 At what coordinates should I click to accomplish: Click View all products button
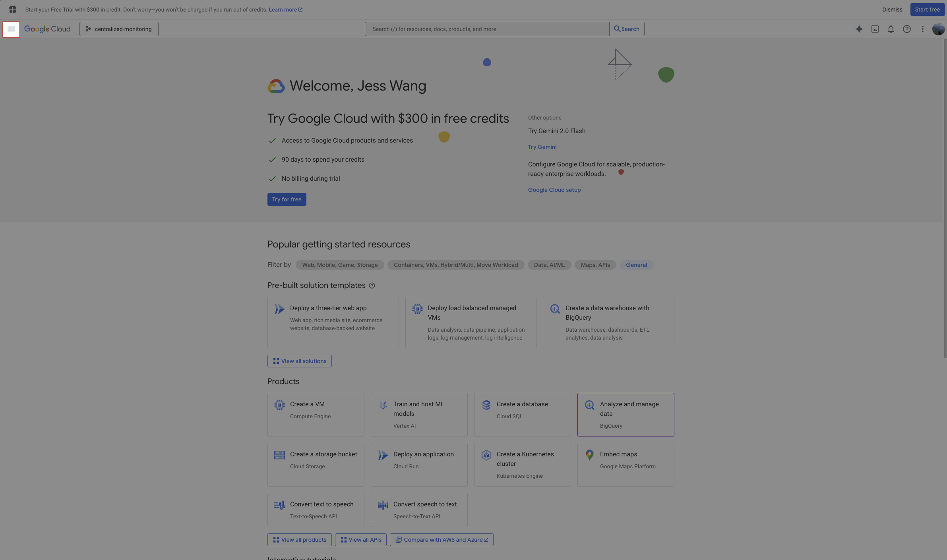300,540
